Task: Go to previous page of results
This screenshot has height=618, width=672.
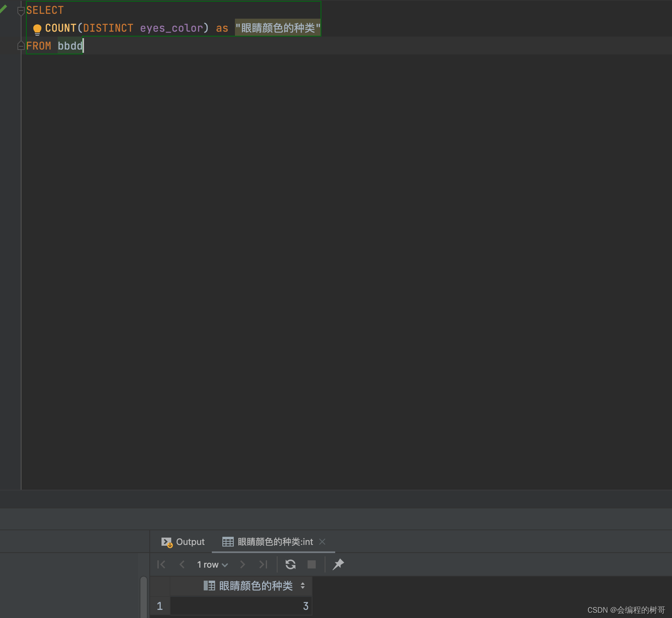Action: click(182, 564)
